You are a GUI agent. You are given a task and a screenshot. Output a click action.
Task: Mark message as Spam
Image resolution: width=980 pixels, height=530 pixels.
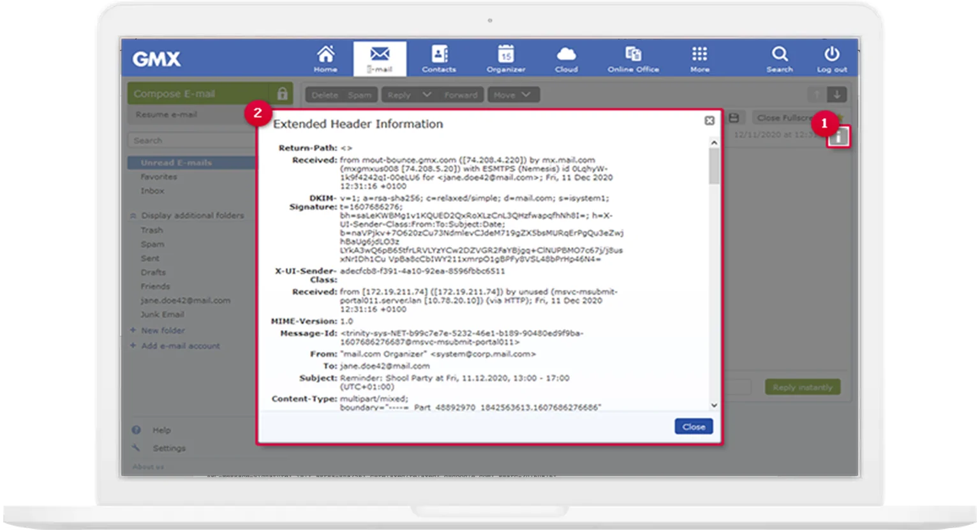click(360, 95)
